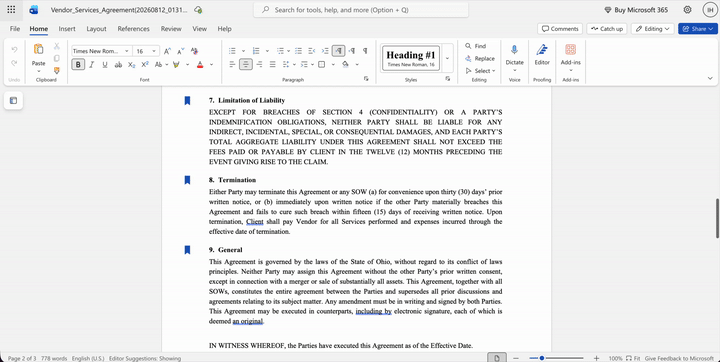Click the red font color swatch
The image size is (720, 362).
[x=200, y=65]
